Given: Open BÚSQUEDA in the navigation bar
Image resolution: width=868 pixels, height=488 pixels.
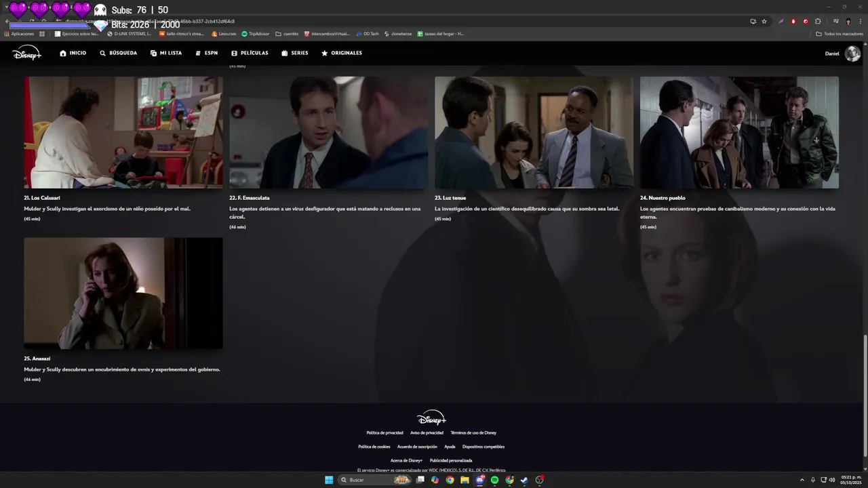Looking at the screenshot, I should (x=118, y=53).
